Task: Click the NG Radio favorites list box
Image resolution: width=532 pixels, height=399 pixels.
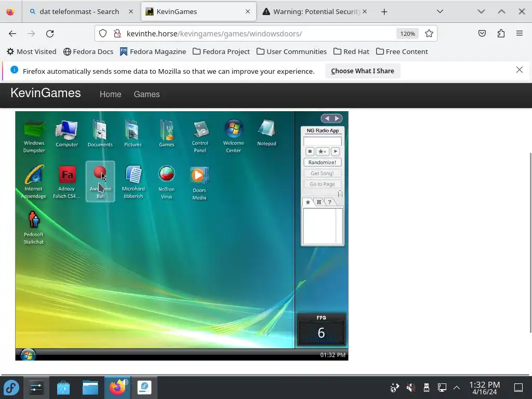Action: tap(322, 226)
